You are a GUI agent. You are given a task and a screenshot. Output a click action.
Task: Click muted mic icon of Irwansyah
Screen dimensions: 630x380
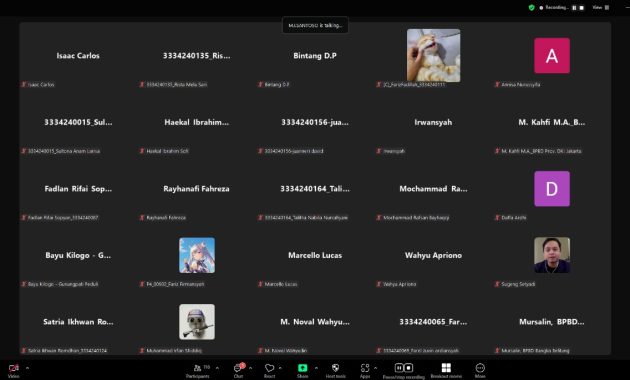(x=379, y=151)
